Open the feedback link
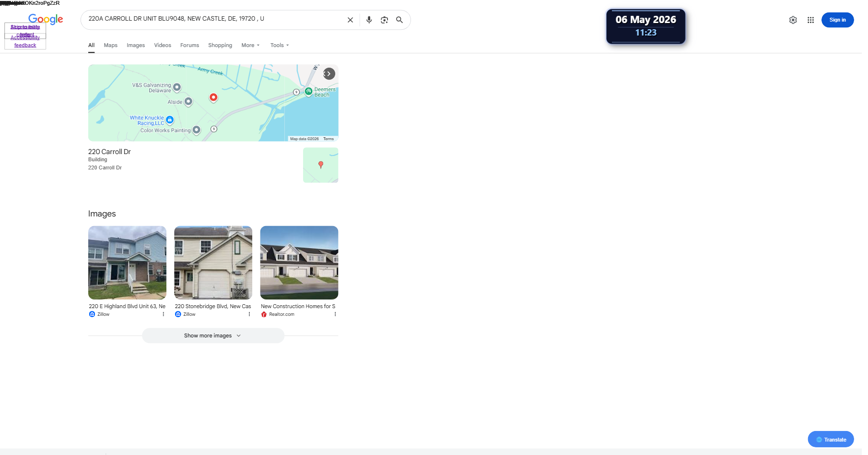Image resolution: width=868 pixels, height=455 pixels. (x=25, y=45)
